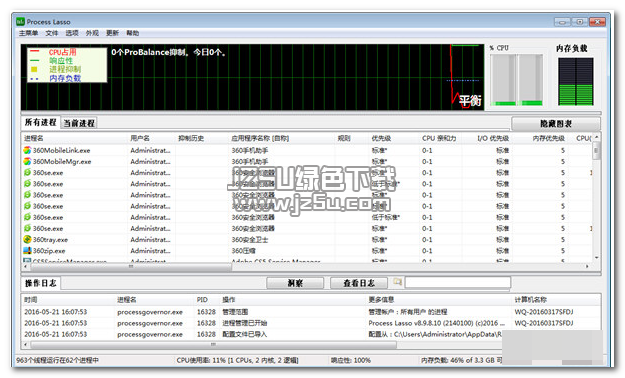The height and width of the screenshot is (378, 625).
Task: Click the 管理帐户：所有用户 的进程 log text
Action: pyautogui.click(x=408, y=312)
